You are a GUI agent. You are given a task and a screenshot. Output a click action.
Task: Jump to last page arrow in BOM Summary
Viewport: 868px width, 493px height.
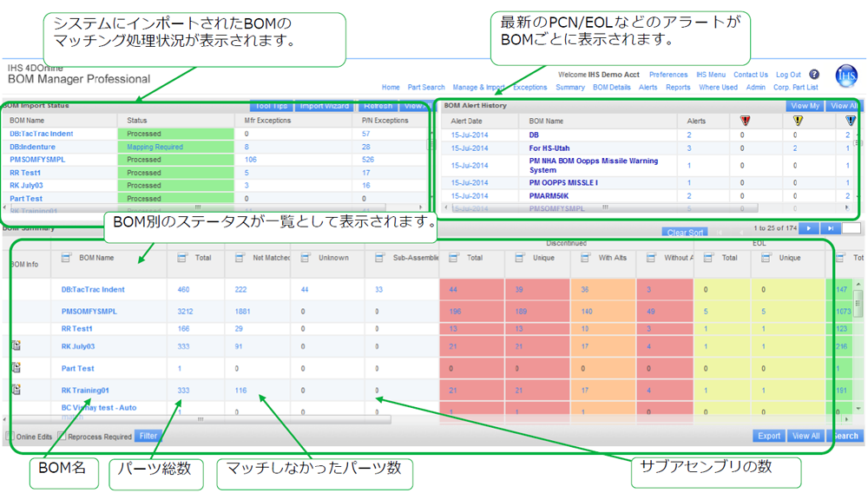(x=831, y=228)
